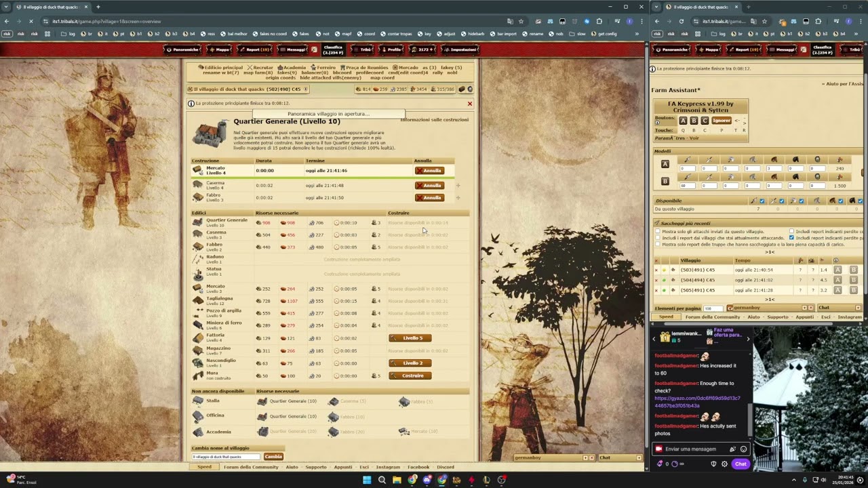Open the 'log' bookmarks folder
Image resolution: width=868 pixels, height=488 pixels.
[68, 33]
